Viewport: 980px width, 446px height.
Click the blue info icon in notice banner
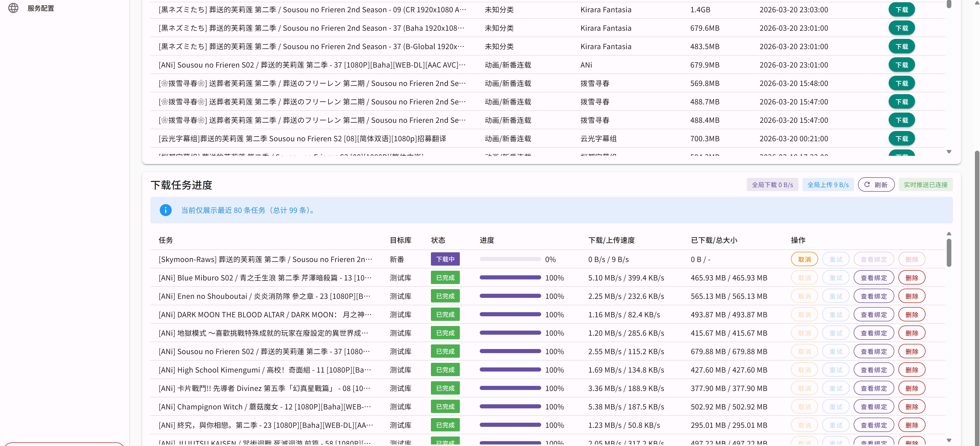pyautogui.click(x=165, y=210)
